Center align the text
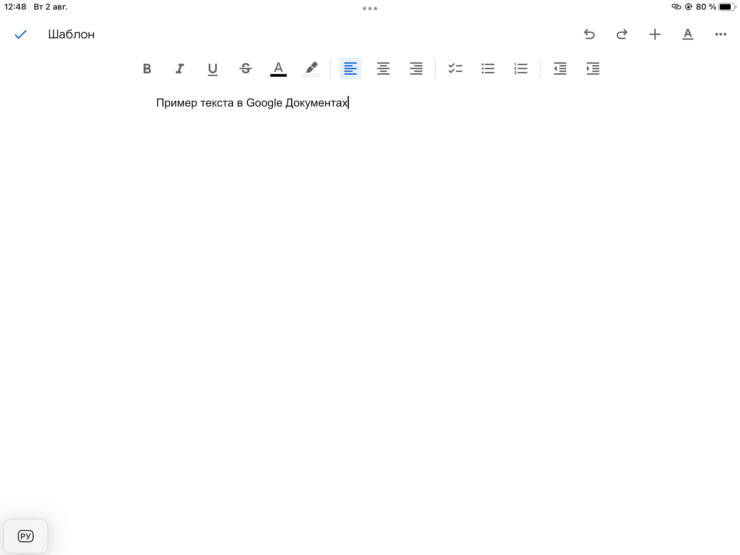Screen dimensions: 740x555 (x=383, y=69)
